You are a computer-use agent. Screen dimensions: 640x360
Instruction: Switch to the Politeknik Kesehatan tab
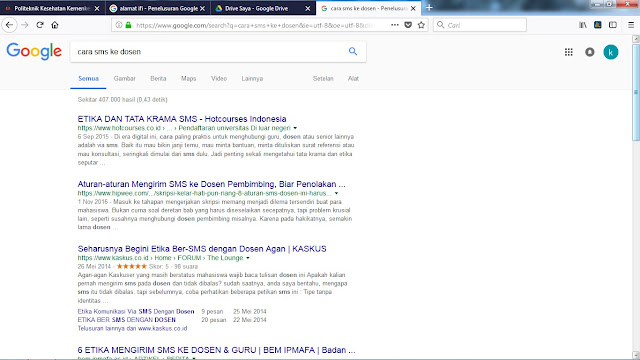tap(52, 8)
